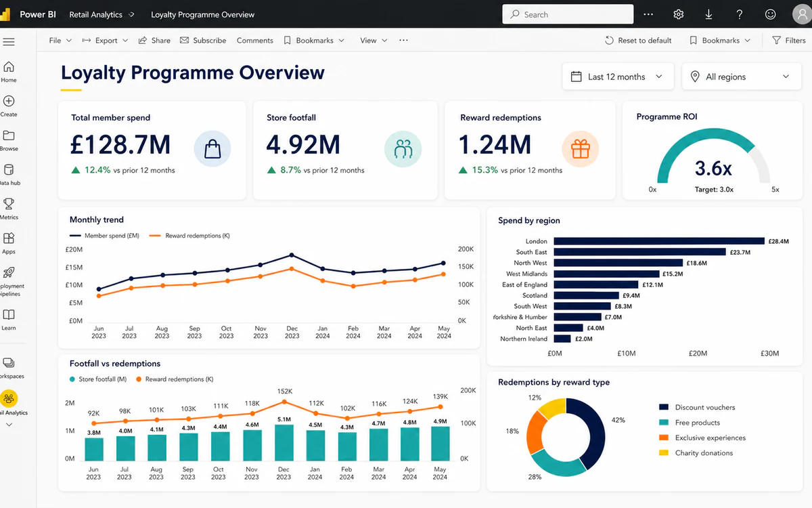Expand the left Bookmarks dropdown
812x508 pixels.
[x=315, y=41]
